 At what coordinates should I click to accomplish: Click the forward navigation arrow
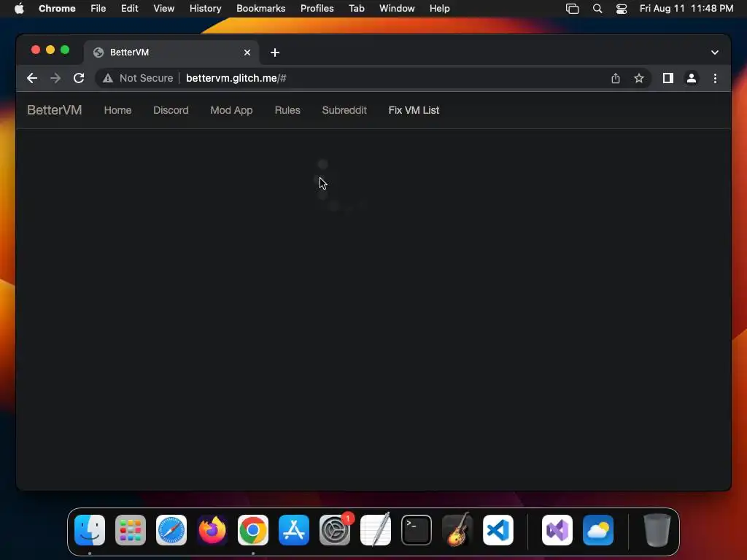(x=55, y=78)
